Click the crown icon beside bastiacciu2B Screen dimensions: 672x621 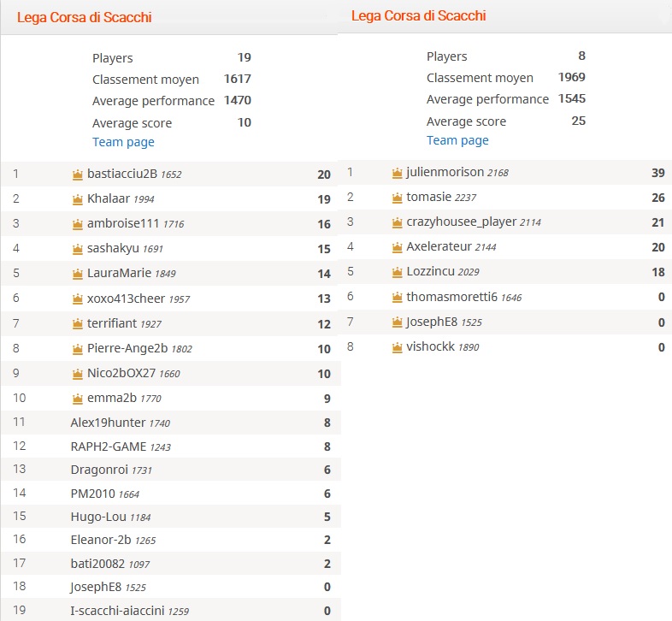click(79, 174)
